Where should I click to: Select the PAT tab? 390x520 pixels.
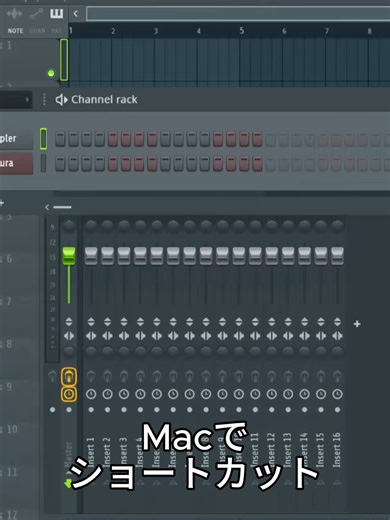pyautogui.click(x=56, y=31)
